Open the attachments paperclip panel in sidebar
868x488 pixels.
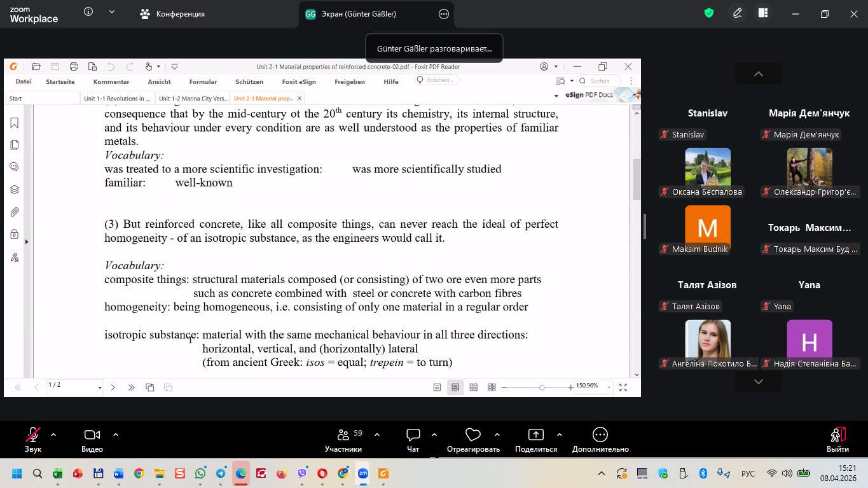click(x=15, y=212)
